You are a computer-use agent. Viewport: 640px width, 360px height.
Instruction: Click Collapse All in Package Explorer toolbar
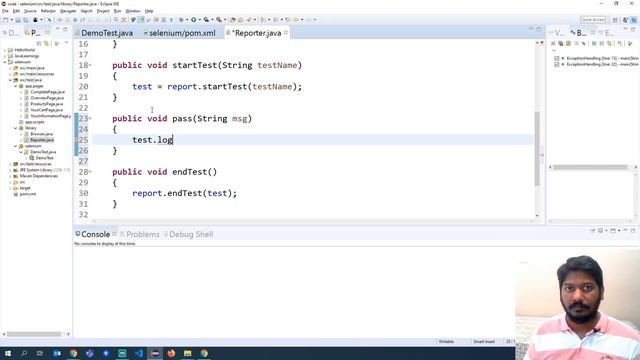[x=39, y=43]
